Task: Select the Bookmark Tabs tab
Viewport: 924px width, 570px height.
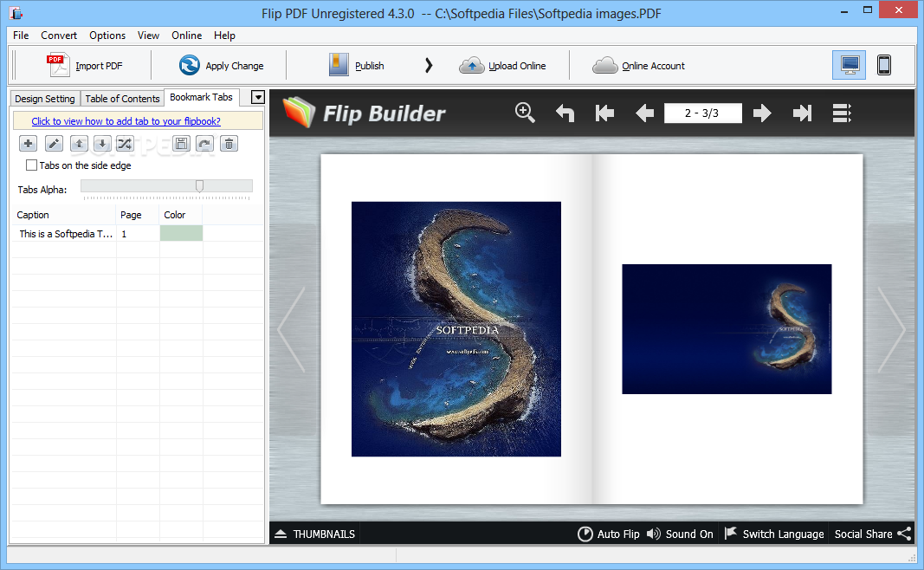Action: 201,97
